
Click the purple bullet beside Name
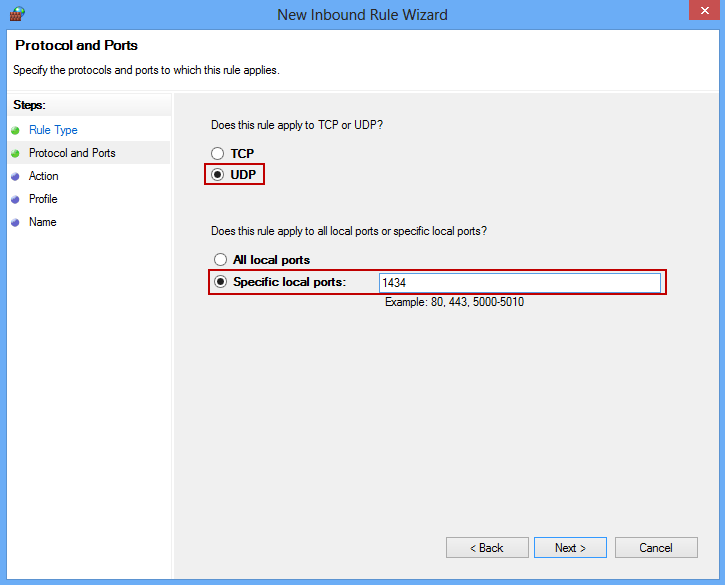[x=15, y=222]
